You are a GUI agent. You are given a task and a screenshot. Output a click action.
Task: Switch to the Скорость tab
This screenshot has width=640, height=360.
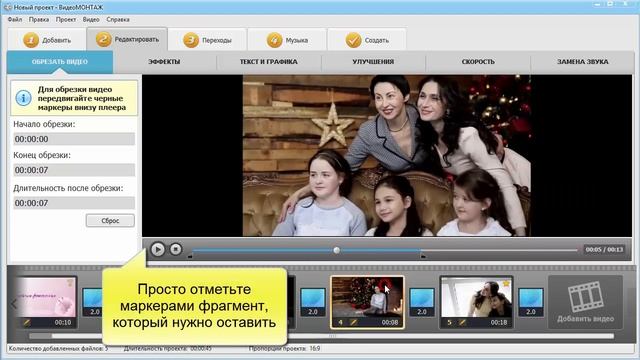[478, 62]
